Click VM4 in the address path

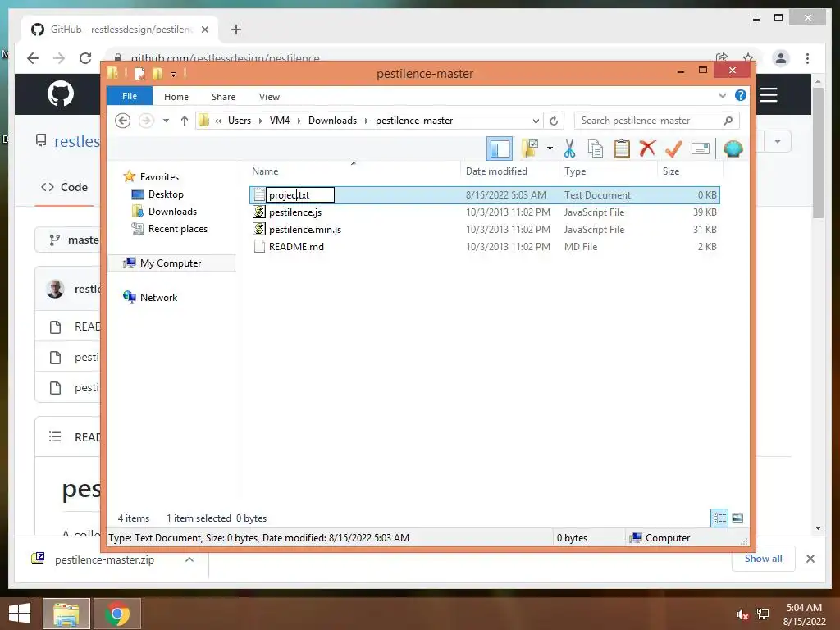pos(280,121)
